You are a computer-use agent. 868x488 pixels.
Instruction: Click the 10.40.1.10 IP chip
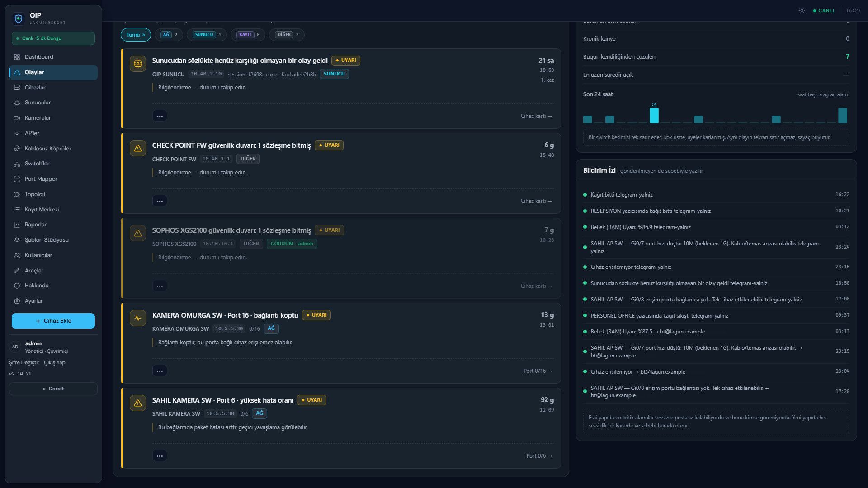[x=206, y=74]
